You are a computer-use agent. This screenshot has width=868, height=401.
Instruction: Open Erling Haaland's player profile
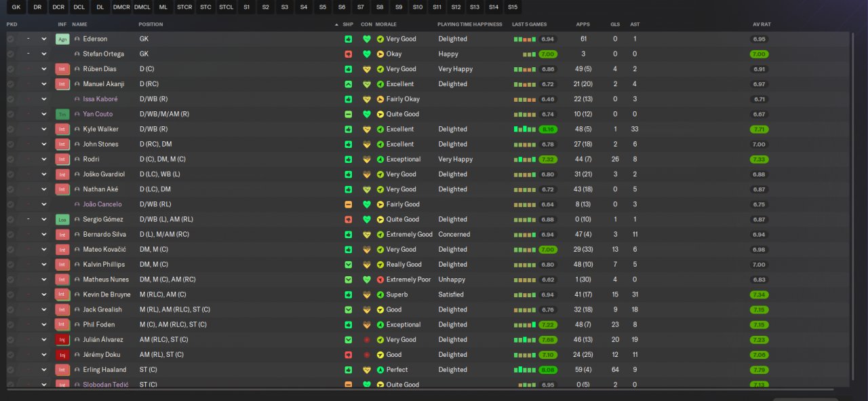(x=104, y=370)
